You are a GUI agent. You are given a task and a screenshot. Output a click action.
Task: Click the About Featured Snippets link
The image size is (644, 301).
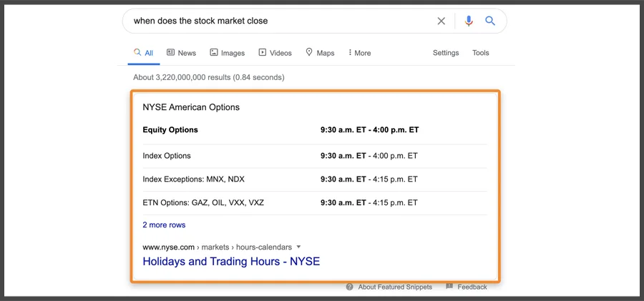pyautogui.click(x=395, y=287)
